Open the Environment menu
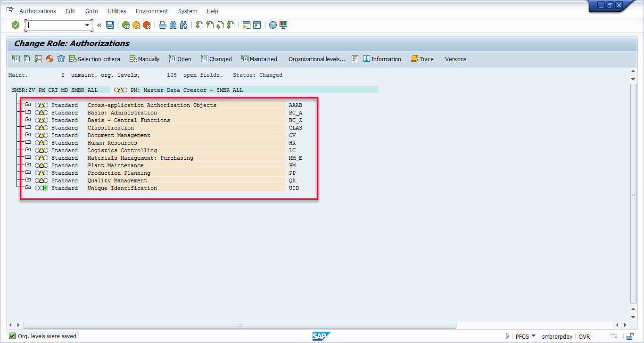The width and height of the screenshot is (644, 343). coord(152,11)
